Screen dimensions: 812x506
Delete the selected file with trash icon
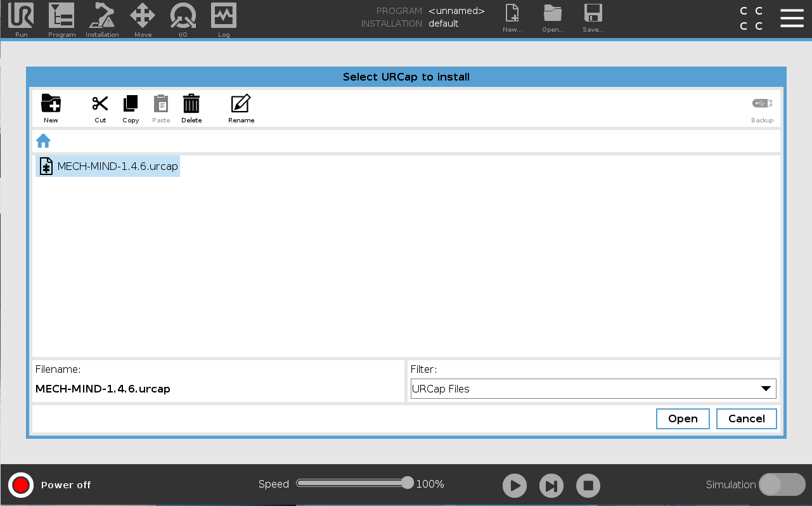click(x=191, y=108)
